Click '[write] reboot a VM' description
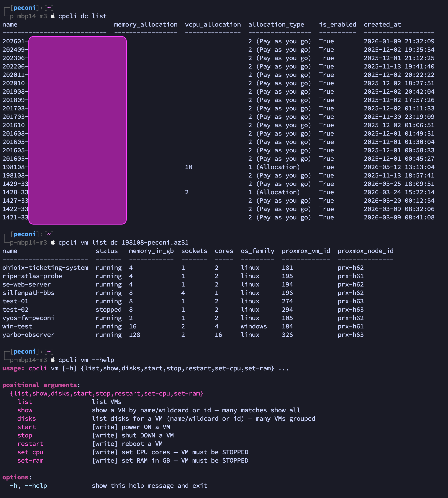The height and width of the screenshot is (498, 448). [x=127, y=443]
